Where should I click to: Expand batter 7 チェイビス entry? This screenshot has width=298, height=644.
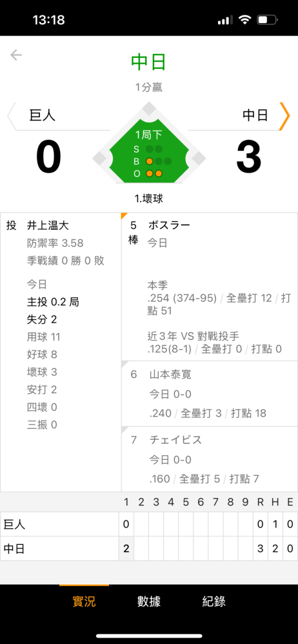coord(210,459)
